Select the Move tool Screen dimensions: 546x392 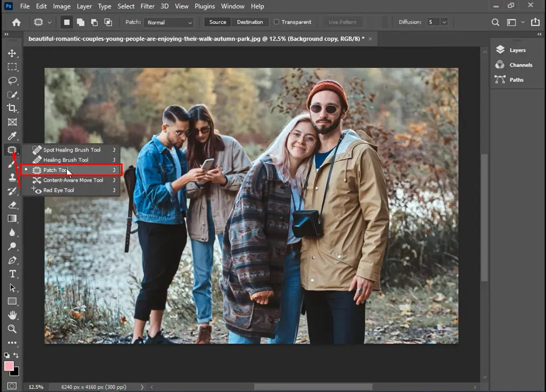point(12,54)
